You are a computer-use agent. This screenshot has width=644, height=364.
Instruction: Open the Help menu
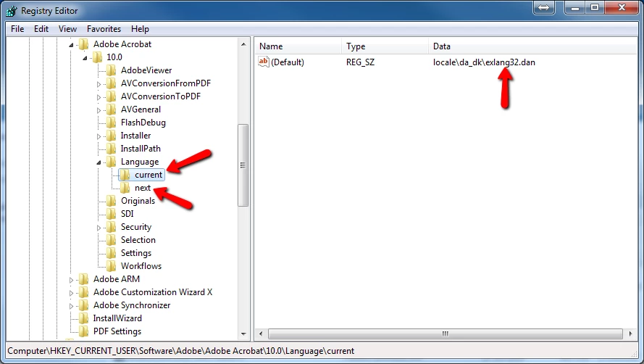point(140,29)
